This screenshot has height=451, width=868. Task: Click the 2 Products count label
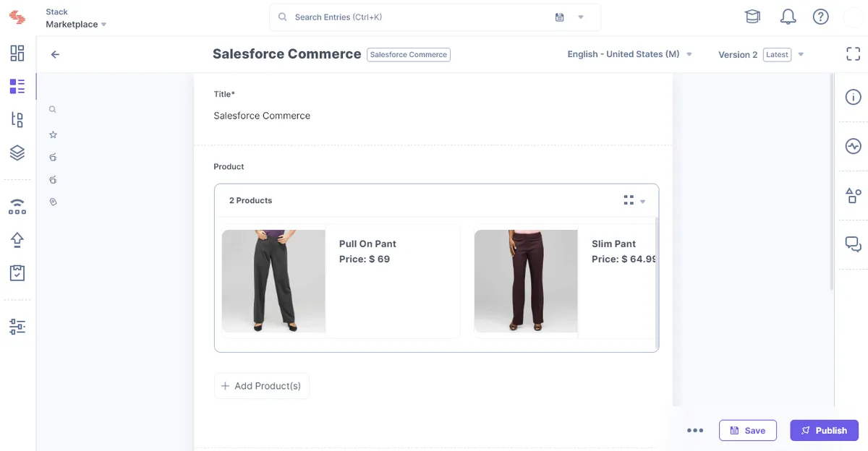coord(250,200)
